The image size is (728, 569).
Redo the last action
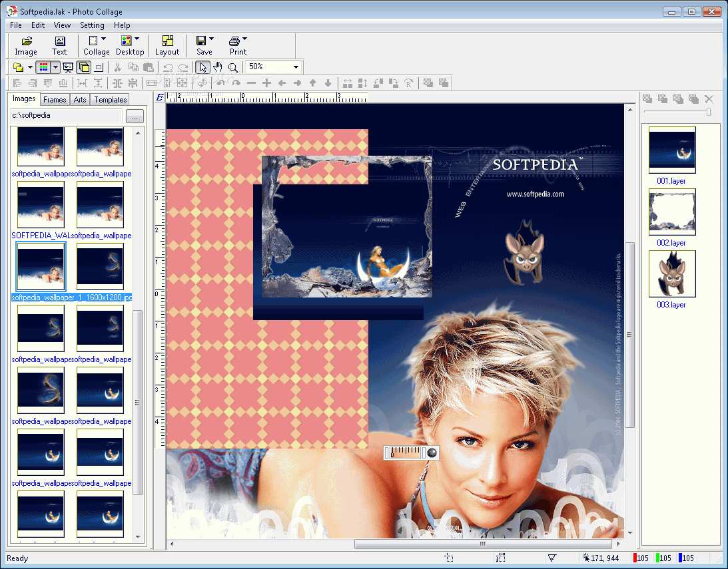pyautogui.click(x=183, y=67)
